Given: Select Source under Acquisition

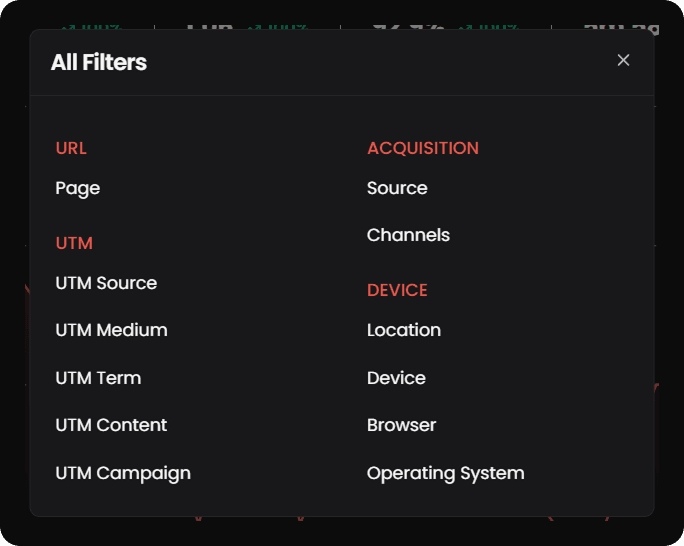Looking at the screenshot, I should click(397, 188).
